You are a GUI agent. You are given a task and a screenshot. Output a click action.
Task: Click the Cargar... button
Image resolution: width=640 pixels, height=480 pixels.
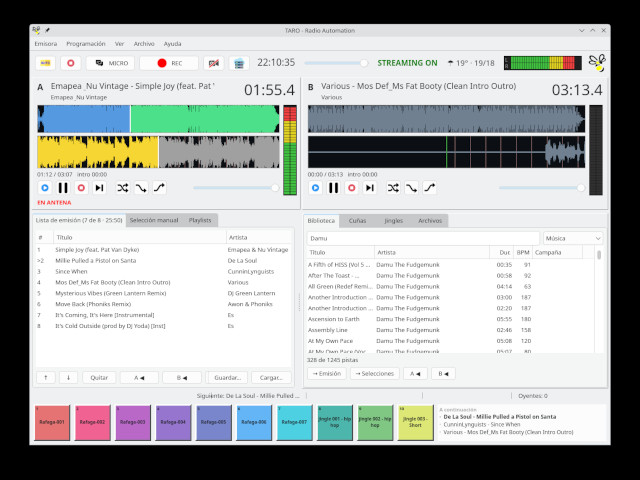click(x=271, y=378)
